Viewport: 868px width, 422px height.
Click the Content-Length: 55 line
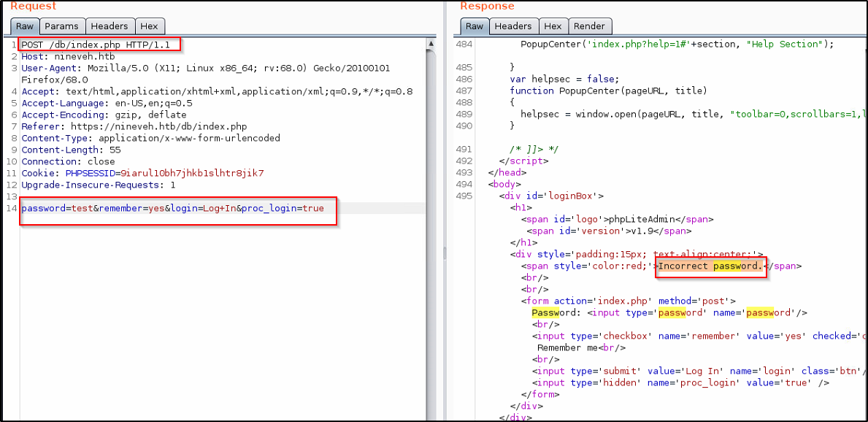71,150
